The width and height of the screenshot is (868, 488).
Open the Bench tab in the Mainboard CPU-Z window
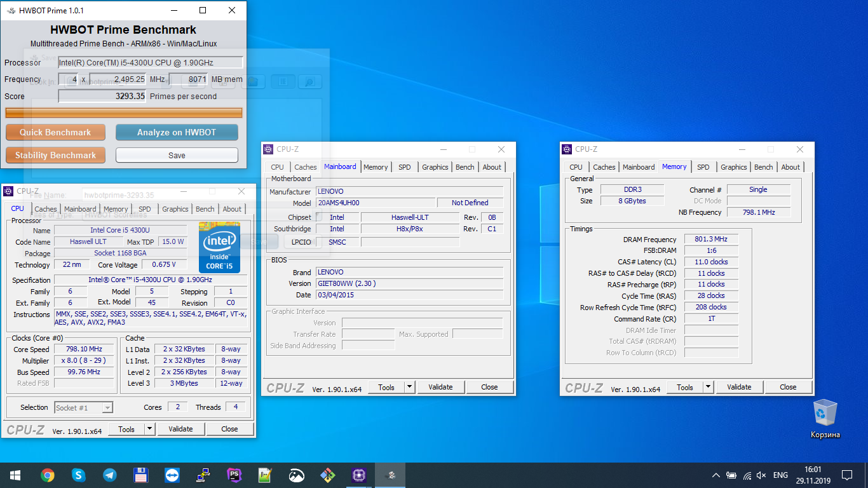(x=465, y=167)
